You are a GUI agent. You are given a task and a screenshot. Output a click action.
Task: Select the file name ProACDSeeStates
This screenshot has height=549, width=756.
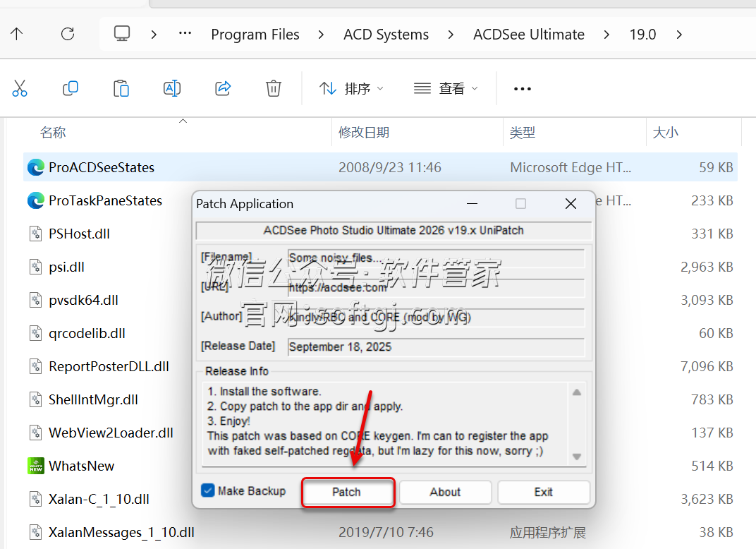(x=102, y=167)
